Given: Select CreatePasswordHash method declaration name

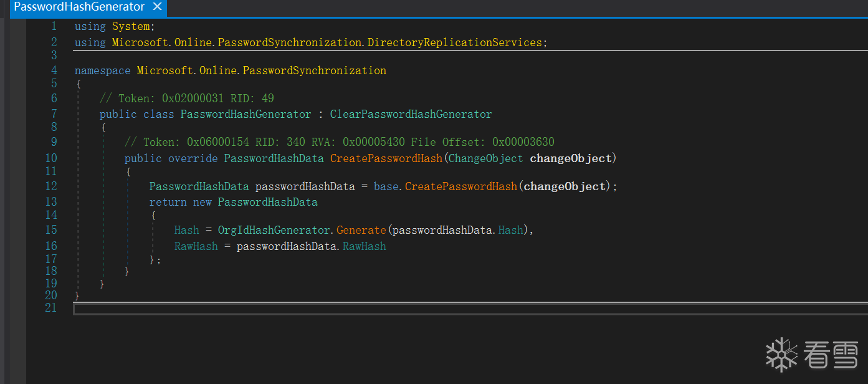Looking at the screenshot, I should (386, 158).
